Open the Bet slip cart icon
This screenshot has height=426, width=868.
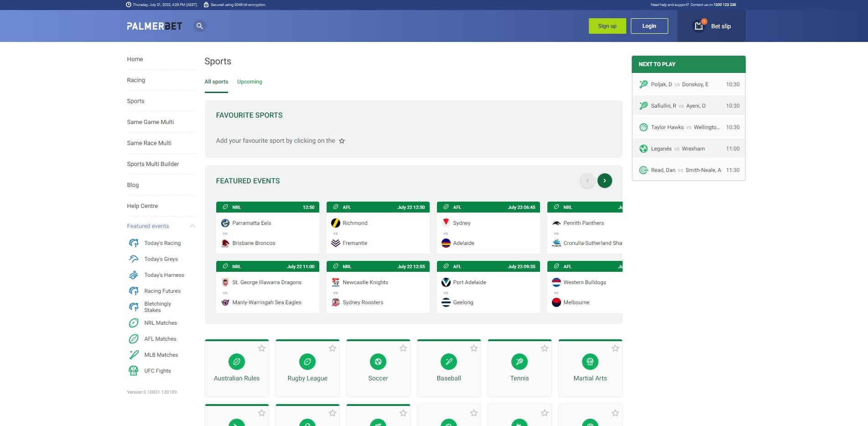tap(699, 26)
